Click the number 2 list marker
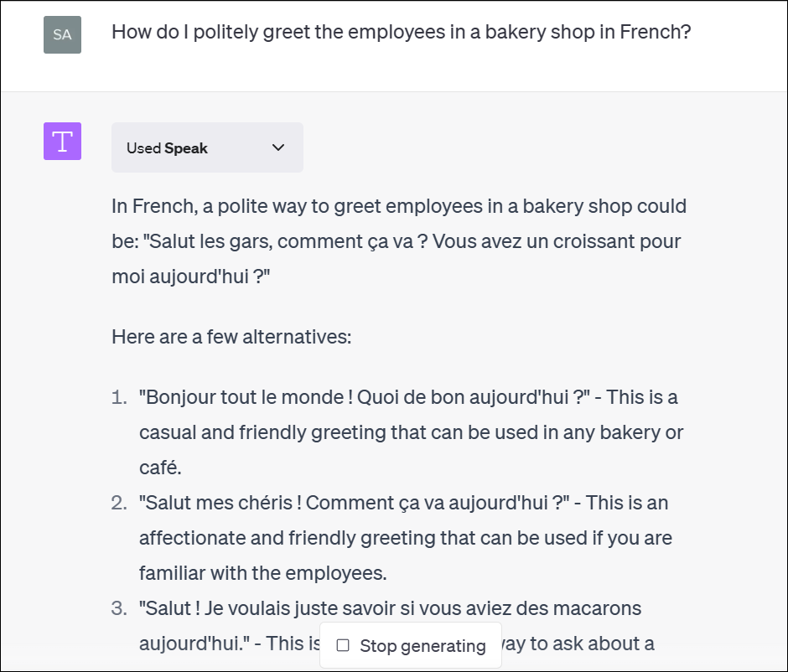Screen dimensions: 788x672 [x=119, y=503]
